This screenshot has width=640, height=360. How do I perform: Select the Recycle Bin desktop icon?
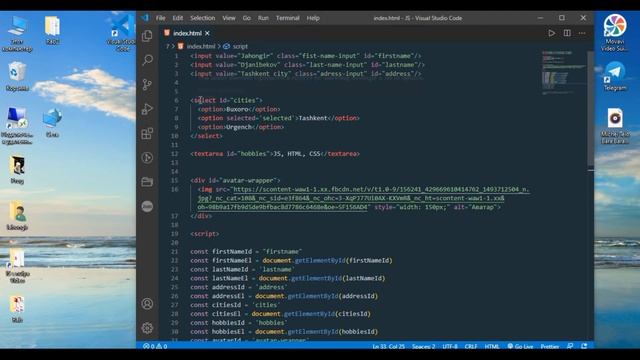pos(17,76)
